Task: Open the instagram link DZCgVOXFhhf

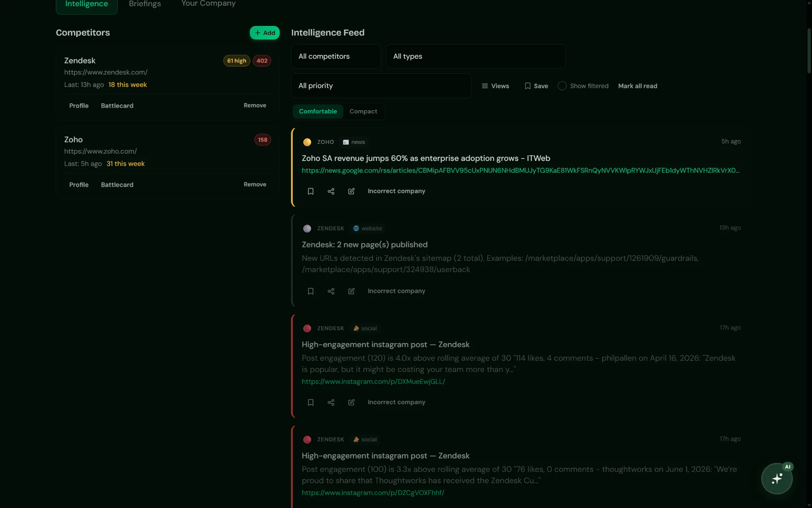Action: click(x=373, y=493)
